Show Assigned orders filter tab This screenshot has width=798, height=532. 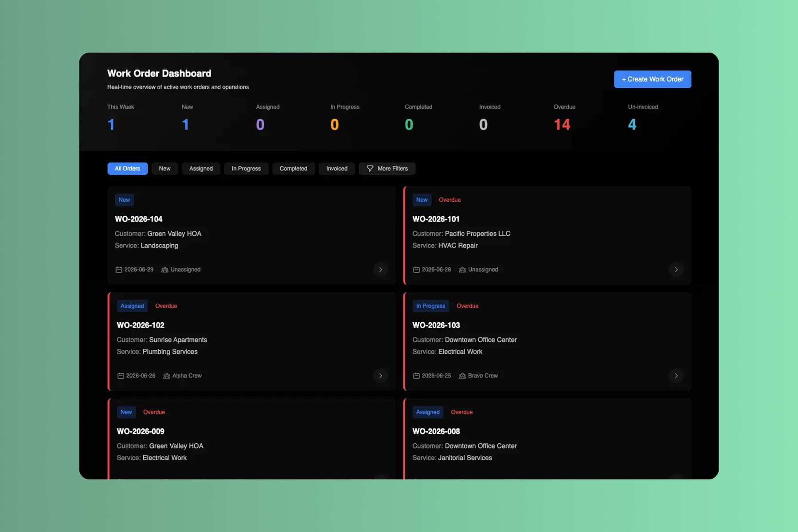pyautogui.click(x=201, y=168)
